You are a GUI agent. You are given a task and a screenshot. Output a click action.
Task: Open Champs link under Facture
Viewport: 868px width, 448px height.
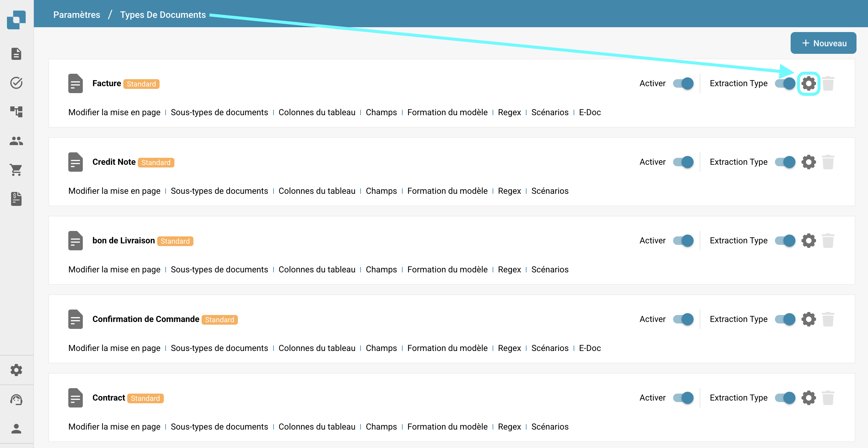(x=381, y=112)
